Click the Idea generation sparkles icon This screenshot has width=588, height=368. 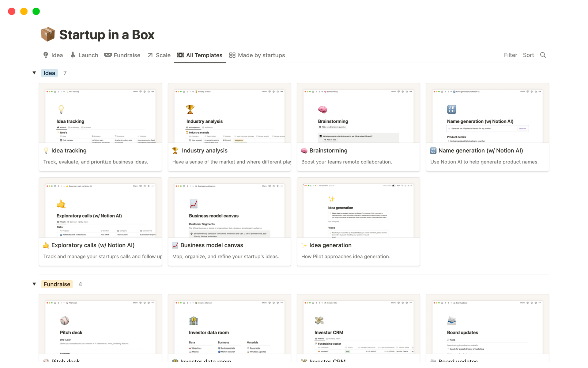304,245
